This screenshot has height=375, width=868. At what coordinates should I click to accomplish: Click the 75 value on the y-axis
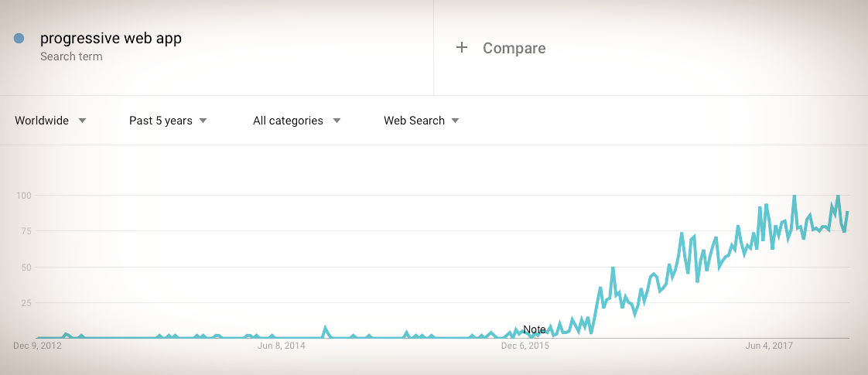point(25,231)
